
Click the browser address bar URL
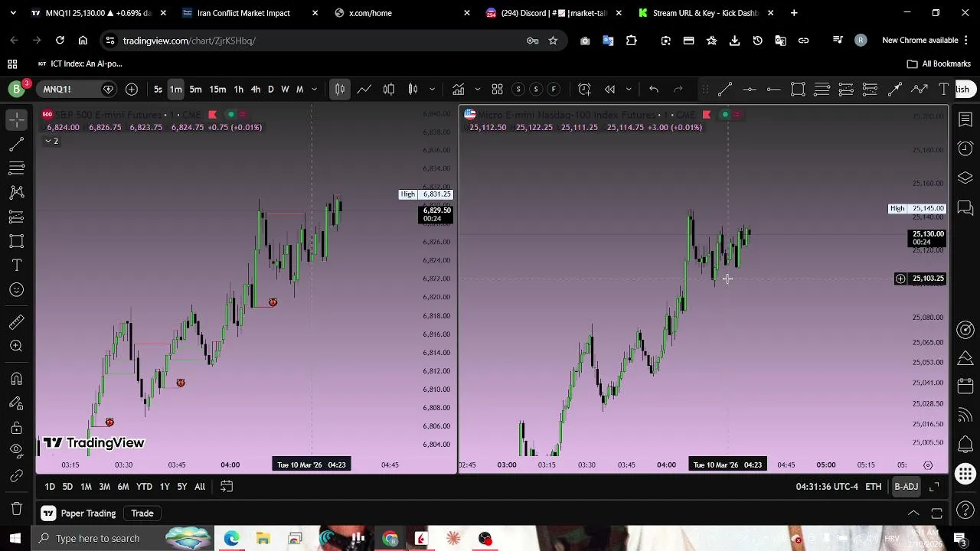(189, 41)
